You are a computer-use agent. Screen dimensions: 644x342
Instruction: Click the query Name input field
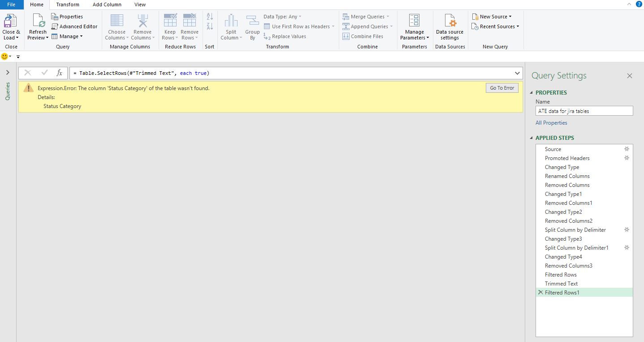pos(584,111)
